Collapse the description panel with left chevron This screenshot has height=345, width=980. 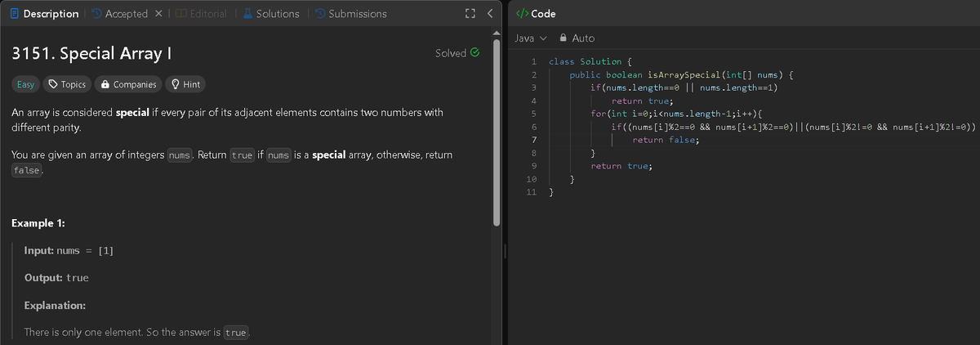click(x=488, y=14)
